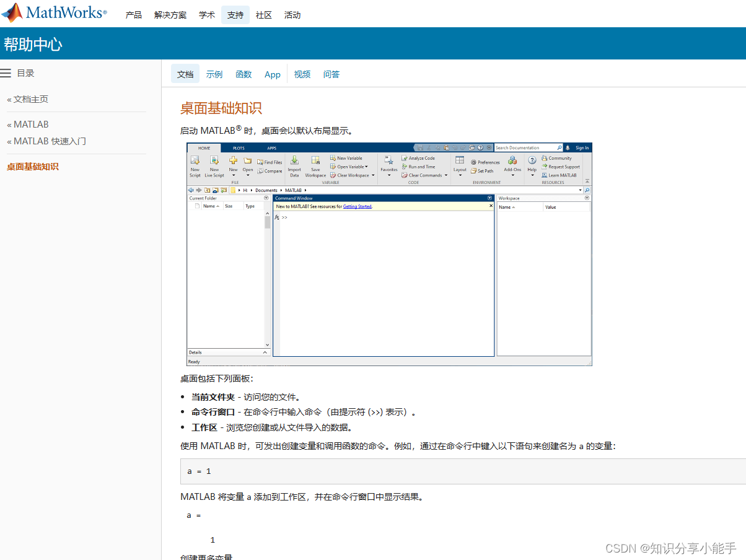The height and width of the screenshot is (560, 746).
Task: Click the forward arrow in address bar
Action: [x=199, y=190]
